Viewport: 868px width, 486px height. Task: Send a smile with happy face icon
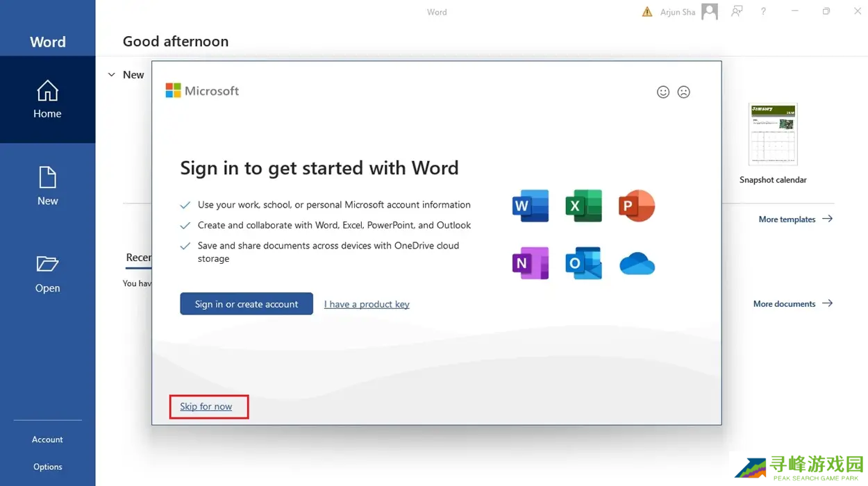click(663, 92)
